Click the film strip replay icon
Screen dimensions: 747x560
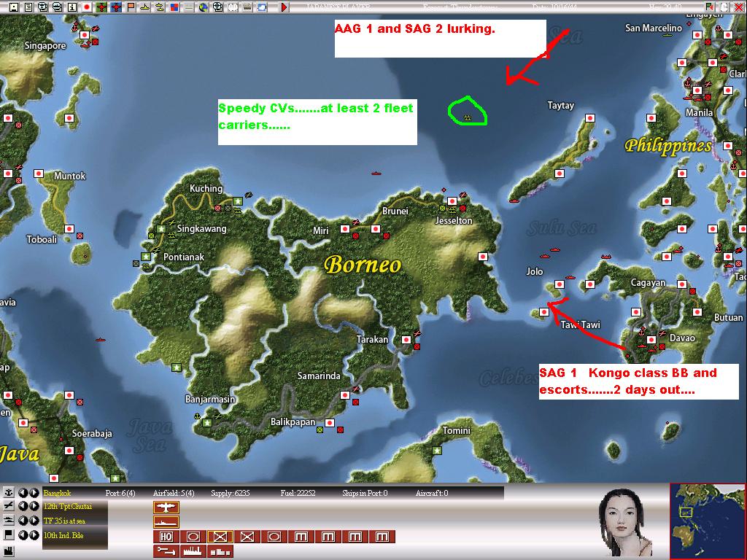point(247,7)
